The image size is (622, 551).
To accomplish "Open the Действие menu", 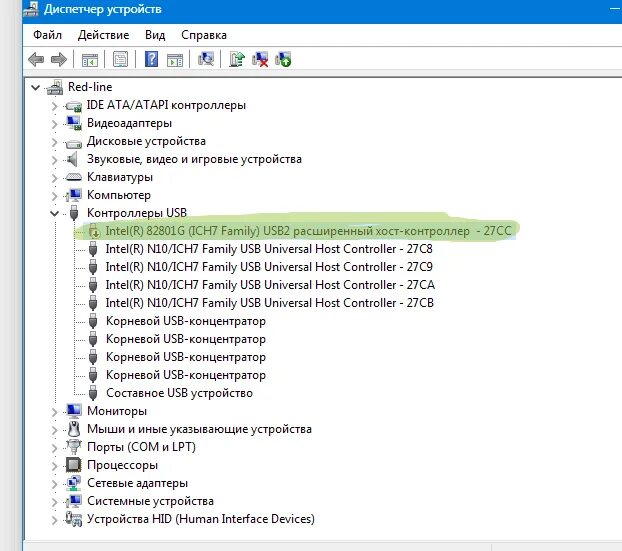I will (x=103, y=35).
